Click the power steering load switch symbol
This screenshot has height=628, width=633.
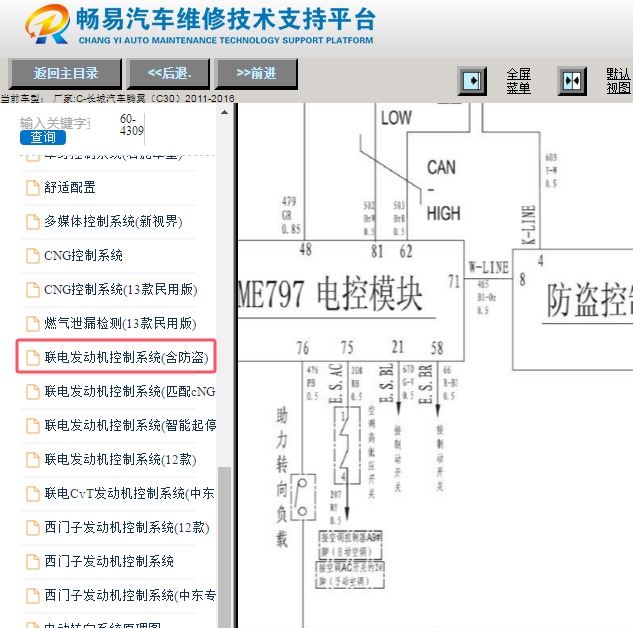pyautogui.click(x=302, y=497)
